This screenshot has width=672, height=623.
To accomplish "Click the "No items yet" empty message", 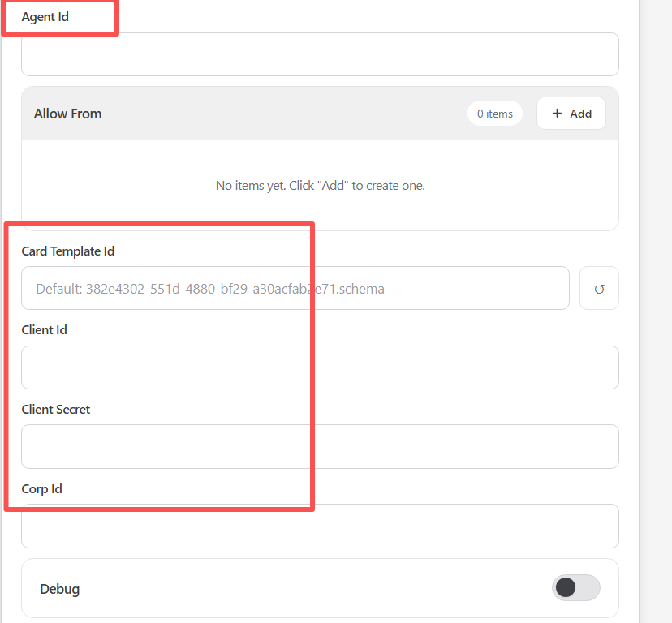I will tap(320, 186).
